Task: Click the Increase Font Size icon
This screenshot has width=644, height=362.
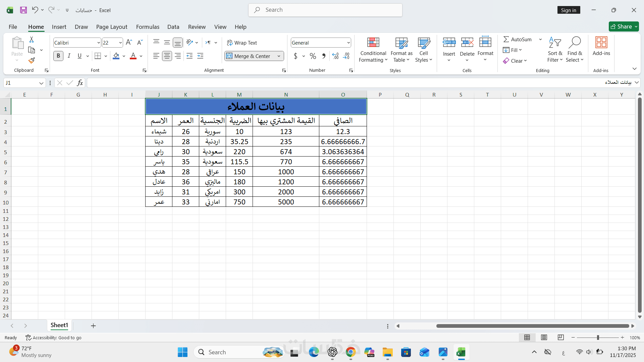Action: [129, 43]
